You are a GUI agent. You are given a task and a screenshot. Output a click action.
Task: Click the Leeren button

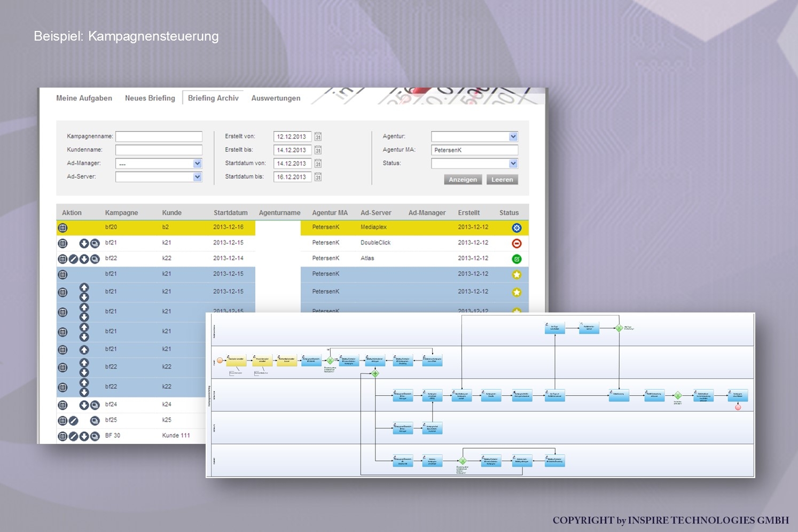tap(502, 179)
